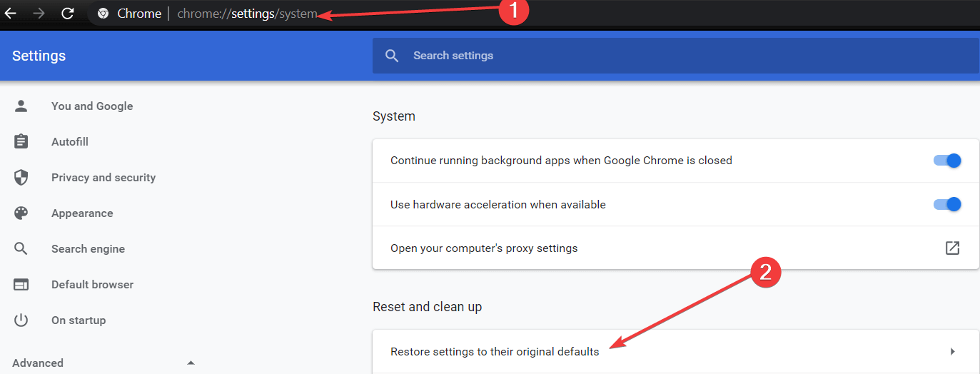980x374 pixels.
Task: Click Continue running background apps text
Action: coord(561,161)
